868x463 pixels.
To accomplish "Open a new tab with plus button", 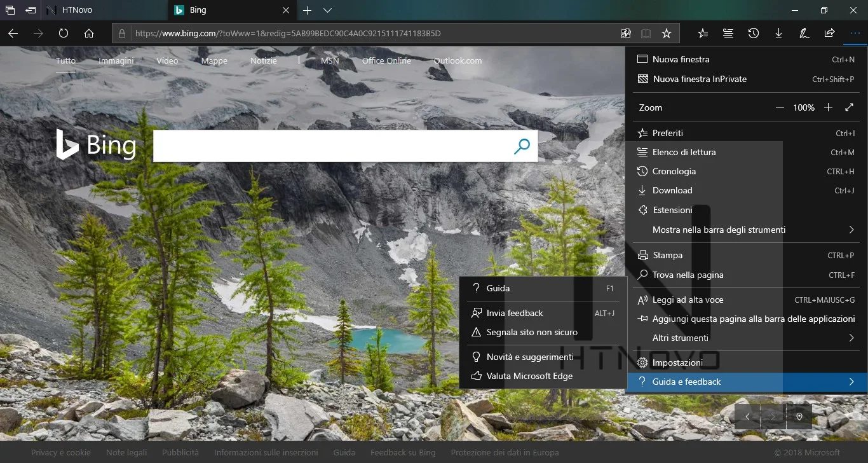I will tap(307, 10).
